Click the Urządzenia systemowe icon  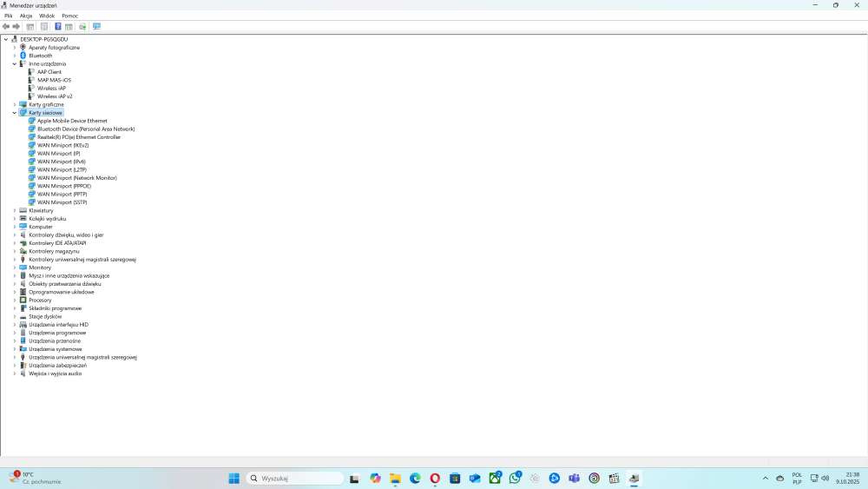pyautogui.click(x=23, y=349)
